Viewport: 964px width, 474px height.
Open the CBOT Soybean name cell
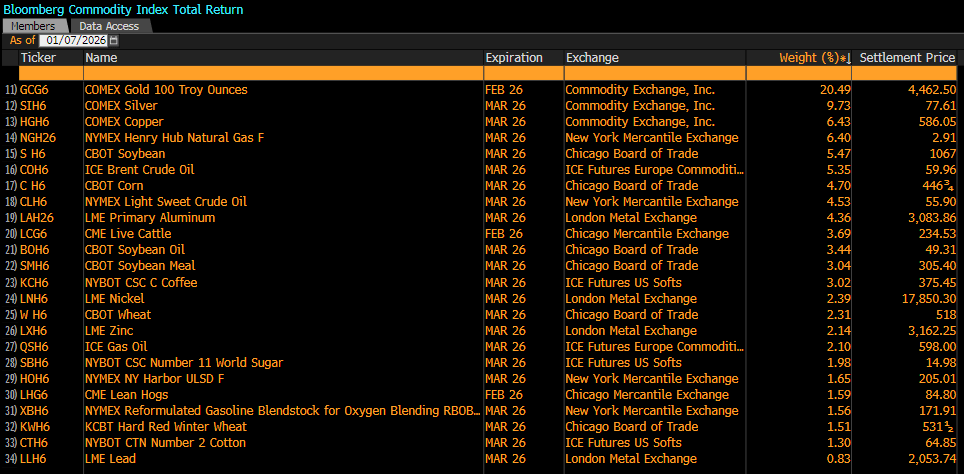[125, 154]
